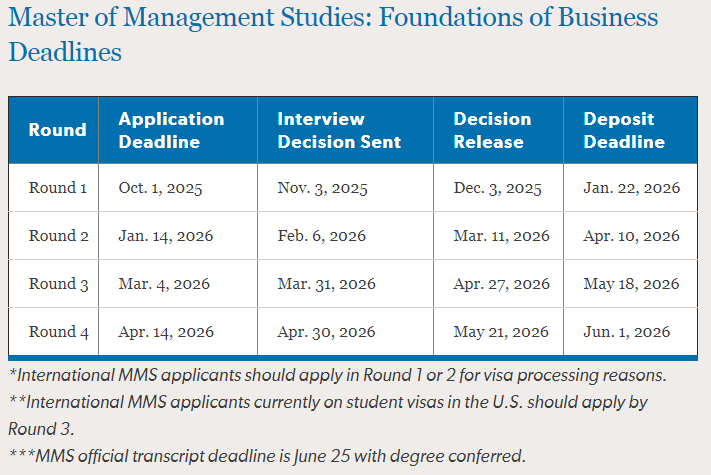Click the May 18, 2026 deposit deadline

631,284
